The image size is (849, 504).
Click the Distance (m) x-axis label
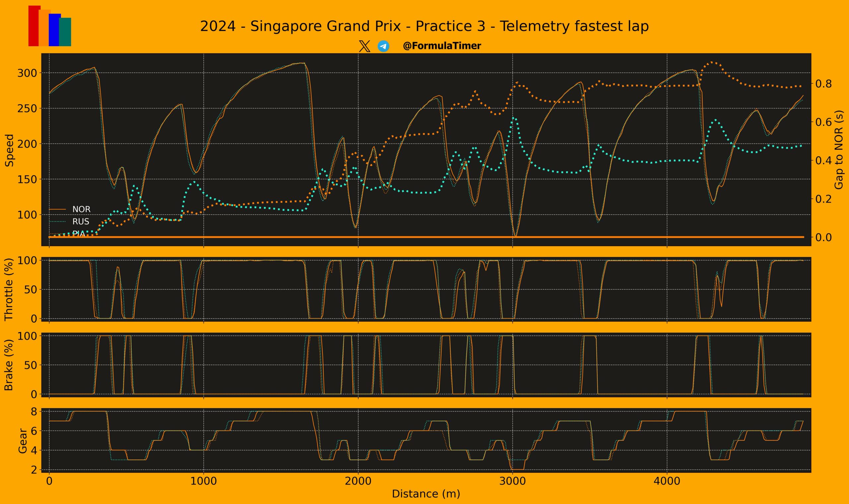(x=426, y=493)
